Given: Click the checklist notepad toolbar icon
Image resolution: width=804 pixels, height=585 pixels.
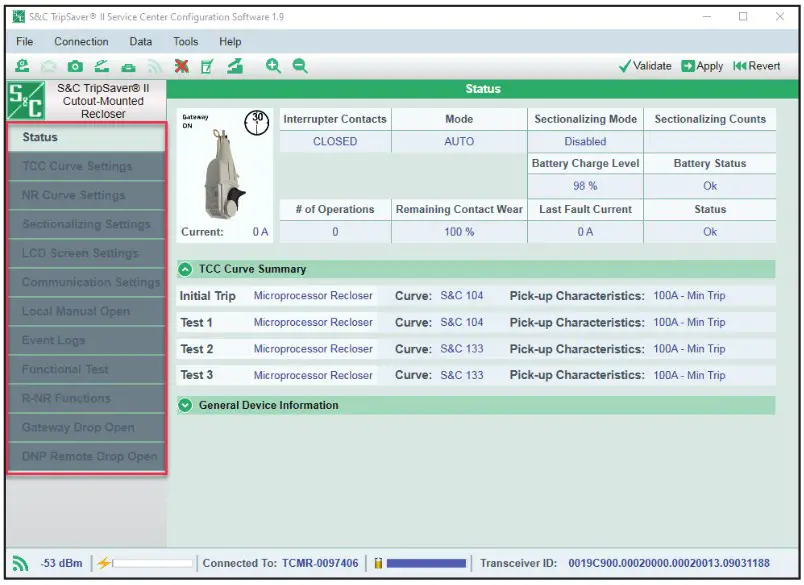Looking at the screenshot, I should pos(207,66).
